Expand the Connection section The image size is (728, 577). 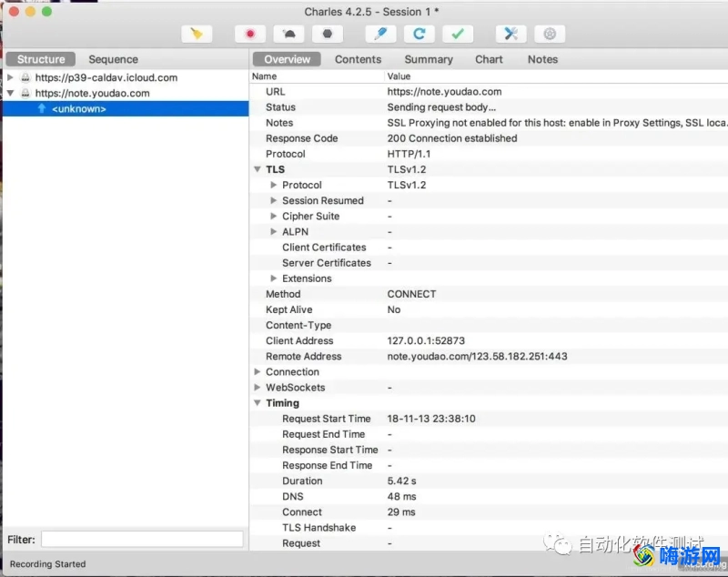coord(258,372)
